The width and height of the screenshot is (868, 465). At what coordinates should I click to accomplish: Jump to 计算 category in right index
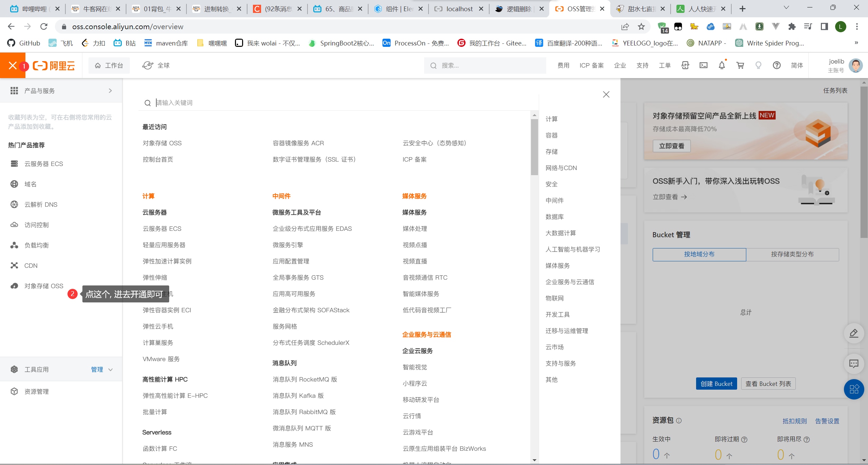(551, 119)
